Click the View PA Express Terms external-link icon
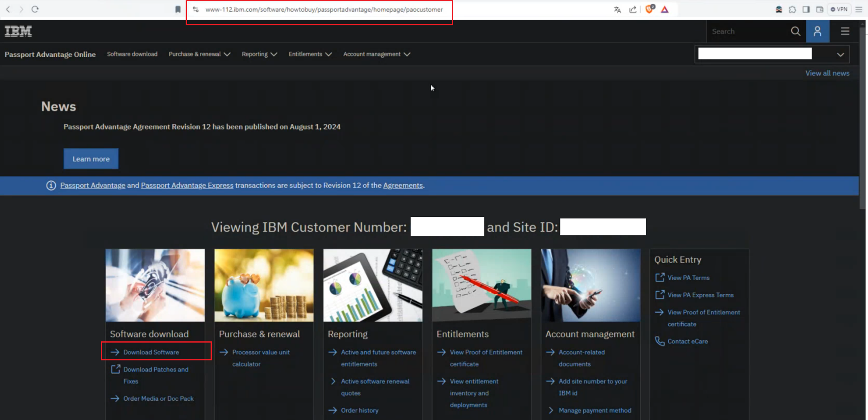 [660, 295]
